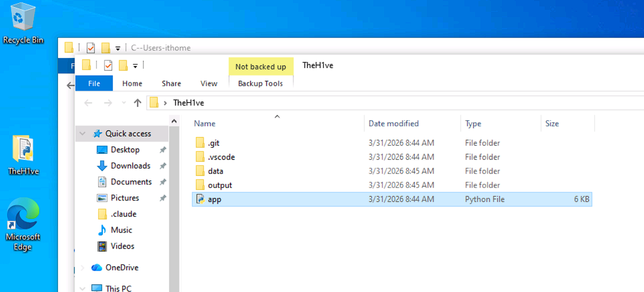Expand the OneDrive tree node
Image resolution: width=644 pixels, height=292 pixels.
(83, 267)
